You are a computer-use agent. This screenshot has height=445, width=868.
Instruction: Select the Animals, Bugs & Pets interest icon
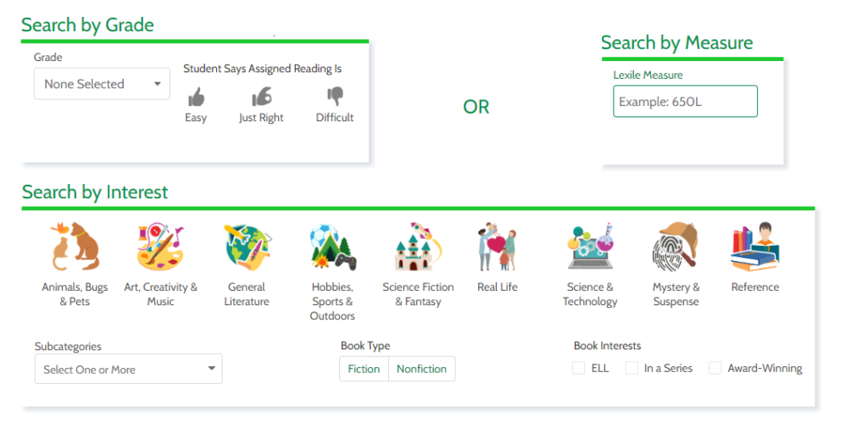(75, 247)
